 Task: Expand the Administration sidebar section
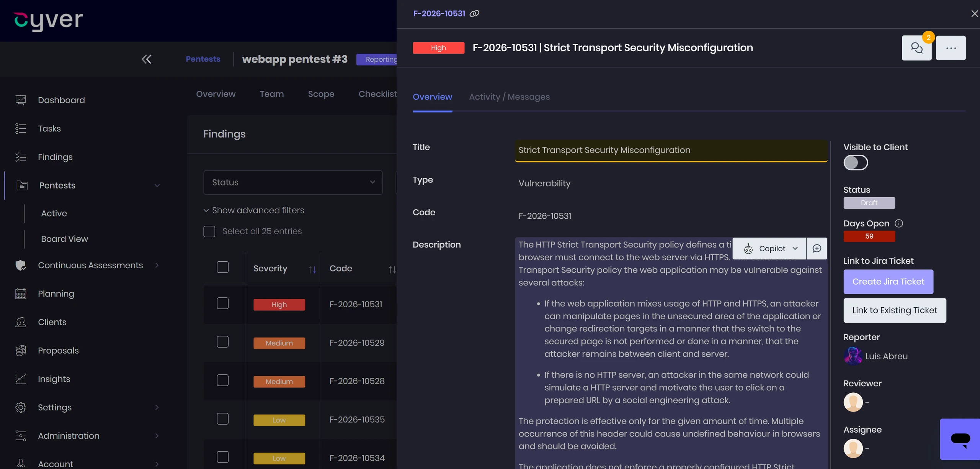pos(157,436)
